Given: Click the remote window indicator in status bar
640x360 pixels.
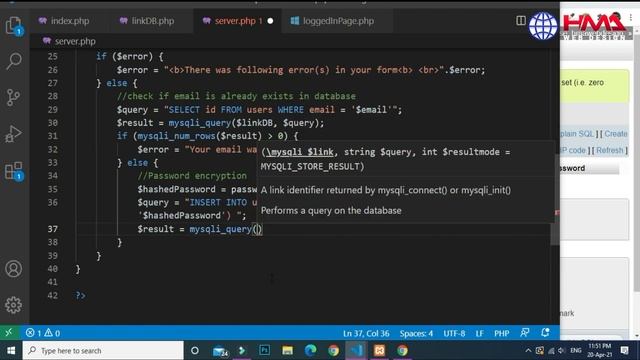Looking at the screenshot, I should pyautogui.click(x=9, y=333).
